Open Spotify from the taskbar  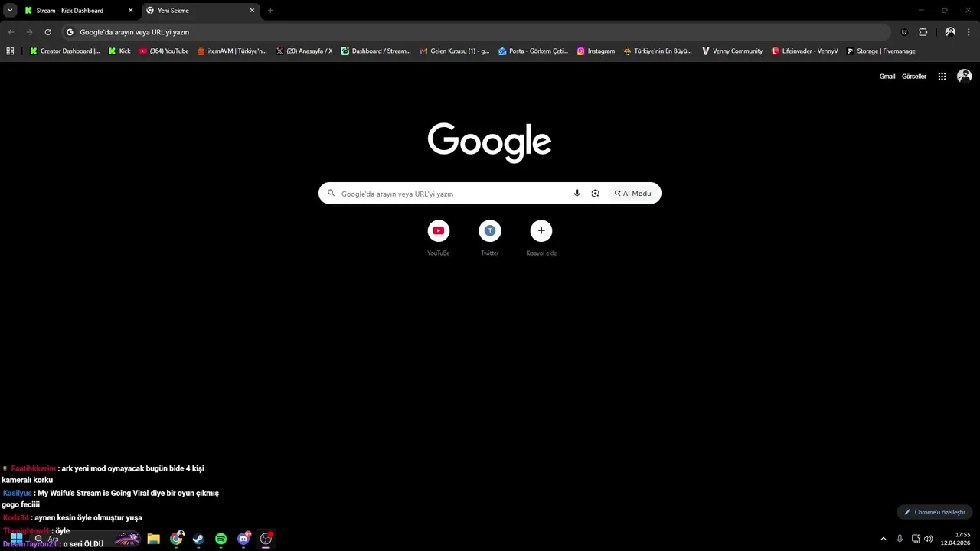221,539
